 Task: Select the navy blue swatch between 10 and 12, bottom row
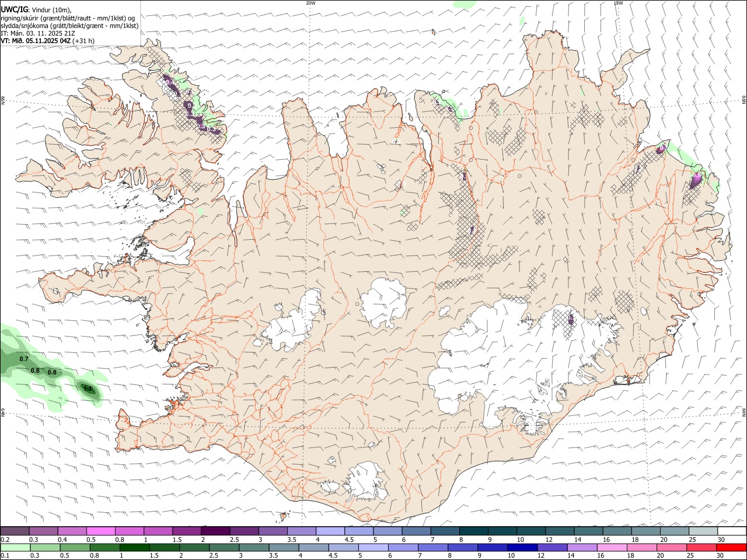coord(522,547)
